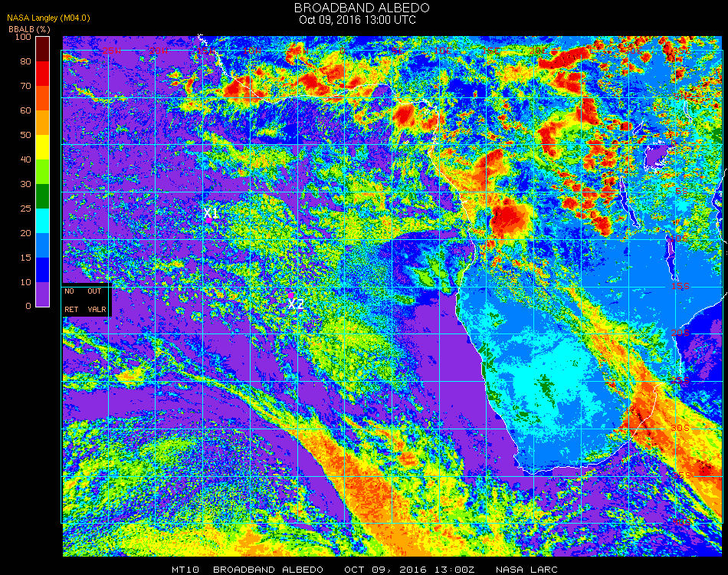Click the '5E' longitude label
The width and height of the screenshot is (728, 575).
pos(398,51)
